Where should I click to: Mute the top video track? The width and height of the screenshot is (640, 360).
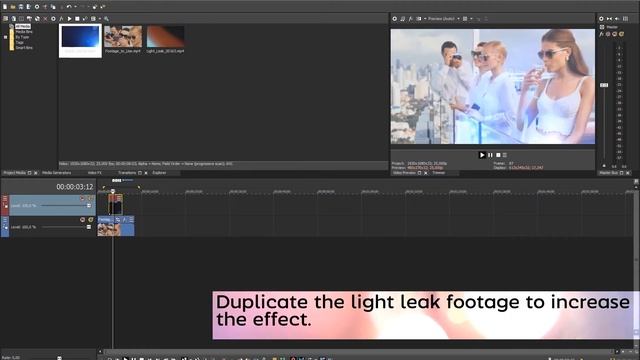82,198
